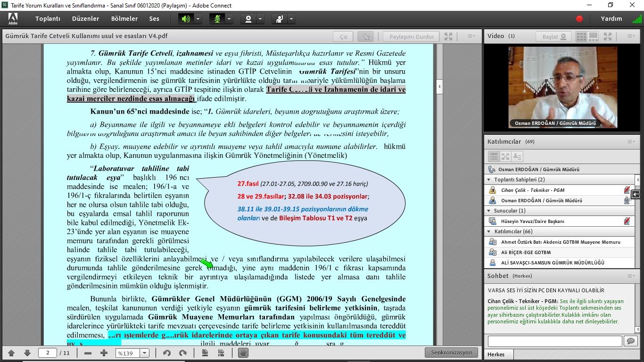Click the red recording indicator
644x362 pixels.
click(x=579, y=19)
